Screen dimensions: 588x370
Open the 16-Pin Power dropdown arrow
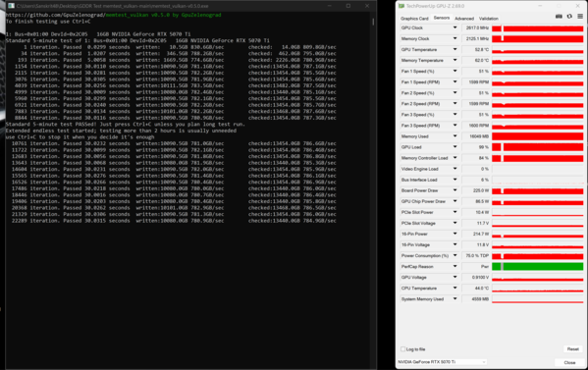click(x=454, y=234)
